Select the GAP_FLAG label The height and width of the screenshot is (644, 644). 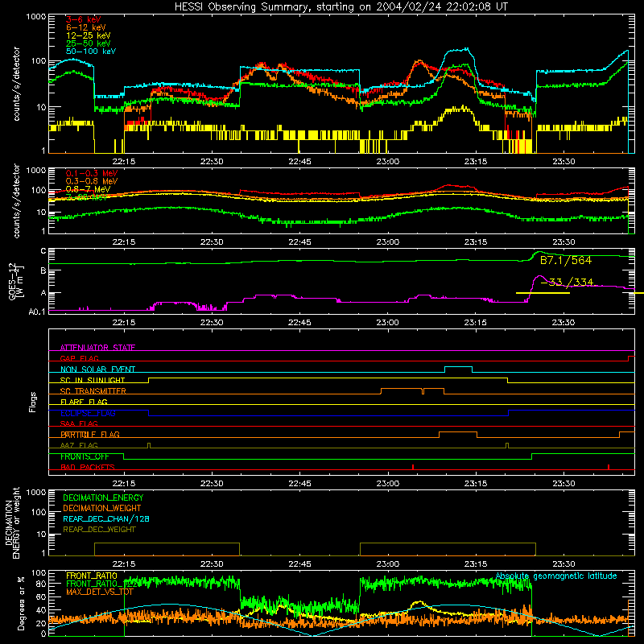79,358
